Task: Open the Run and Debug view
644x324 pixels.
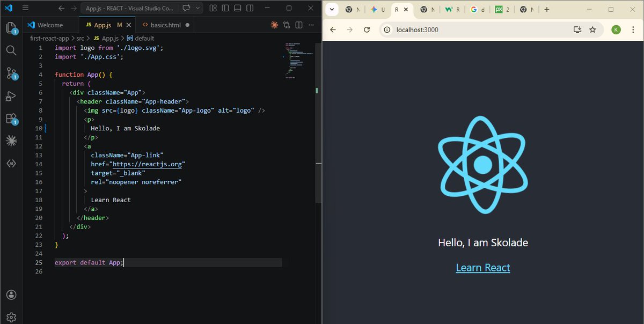Action: [11, 96]
